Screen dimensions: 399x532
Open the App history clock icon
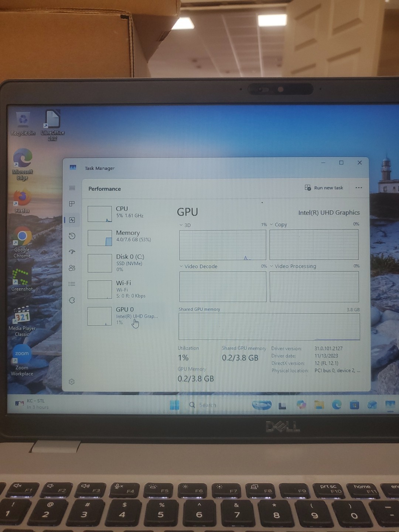coord(72,236)
